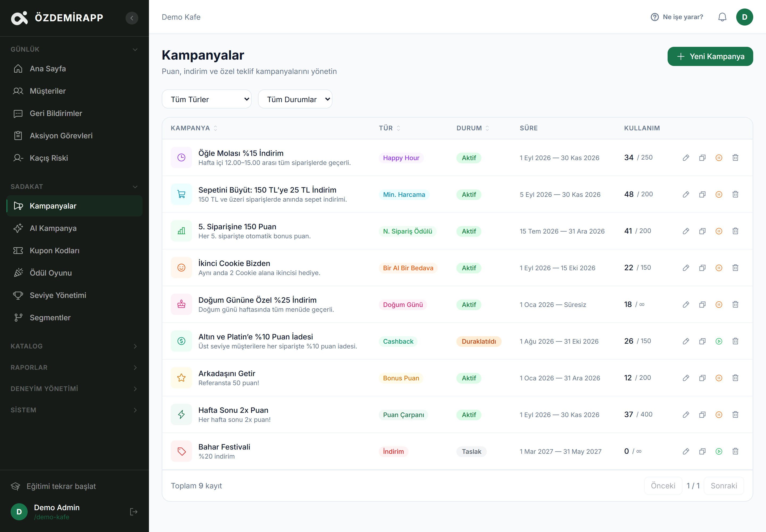The height and width of the screenshot is (532, 766).
Task: Open the Tüm Türler filter dropdown
Action: pyautogui.click(x=207, y=99)
